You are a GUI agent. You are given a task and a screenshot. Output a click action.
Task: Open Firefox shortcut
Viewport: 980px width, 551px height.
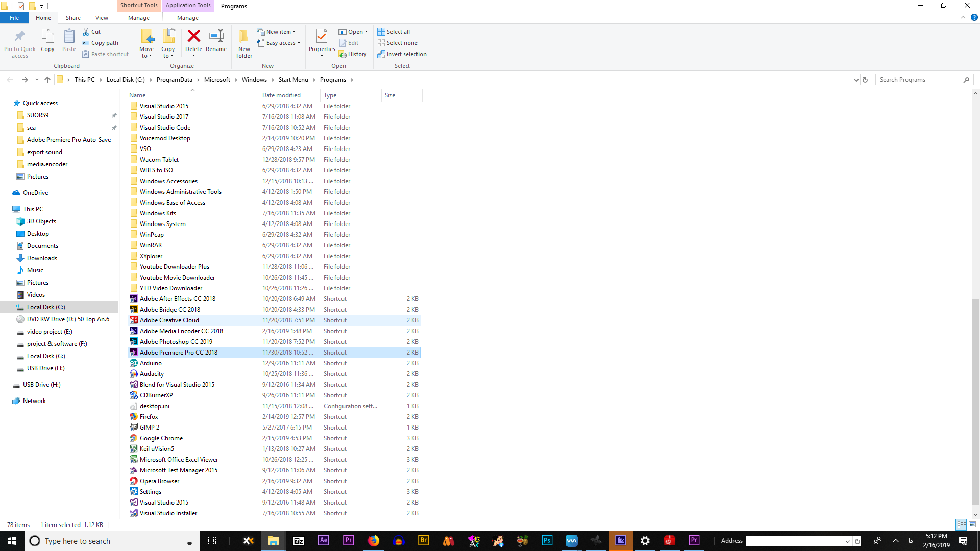pyautogui.click(x=149, y=416)
